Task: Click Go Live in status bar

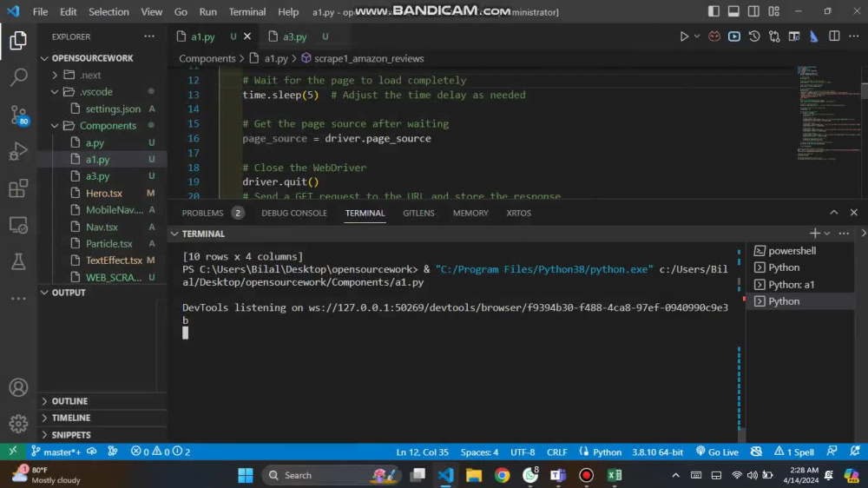Action: [x=718, y=452]
